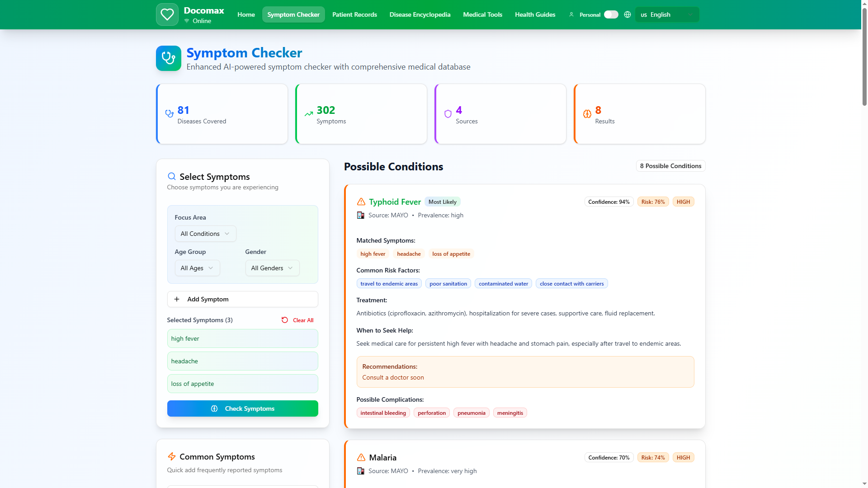The height and width of the screenshot is (488, 868).
Task: Click the Typhoid Fever warning triangle icon
Action: [x=361, y=202]
